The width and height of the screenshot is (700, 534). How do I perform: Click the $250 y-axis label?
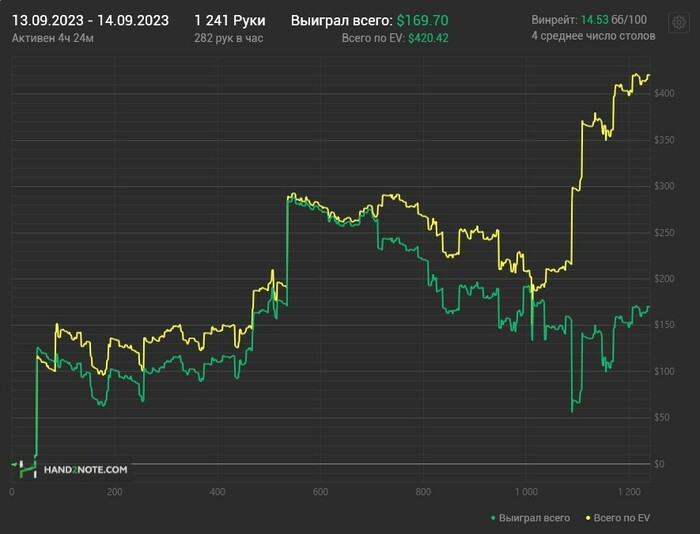(x=664, y=233)
